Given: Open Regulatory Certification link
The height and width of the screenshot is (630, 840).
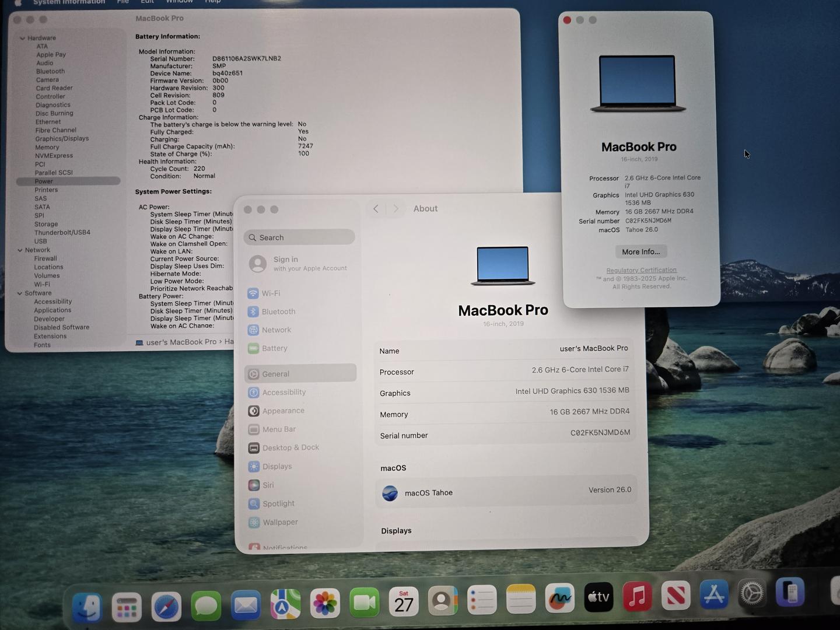Looking at the screenshot, I should 642,270.
